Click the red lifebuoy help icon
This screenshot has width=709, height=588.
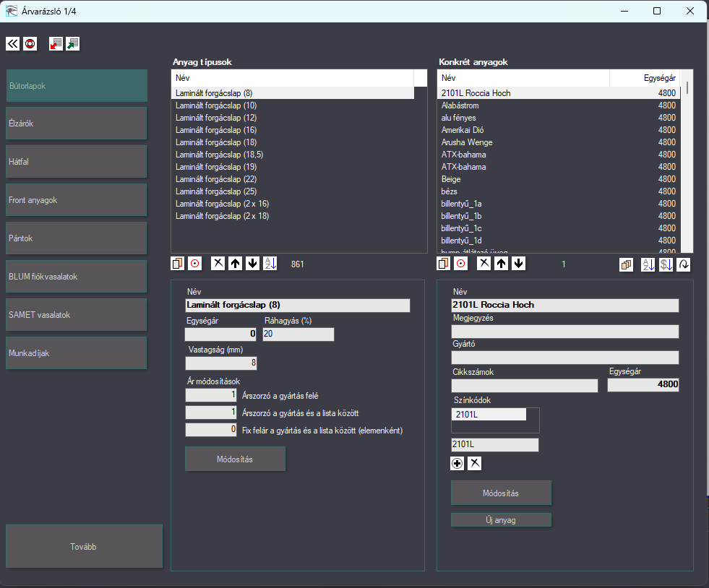click(x=30, y=44)
